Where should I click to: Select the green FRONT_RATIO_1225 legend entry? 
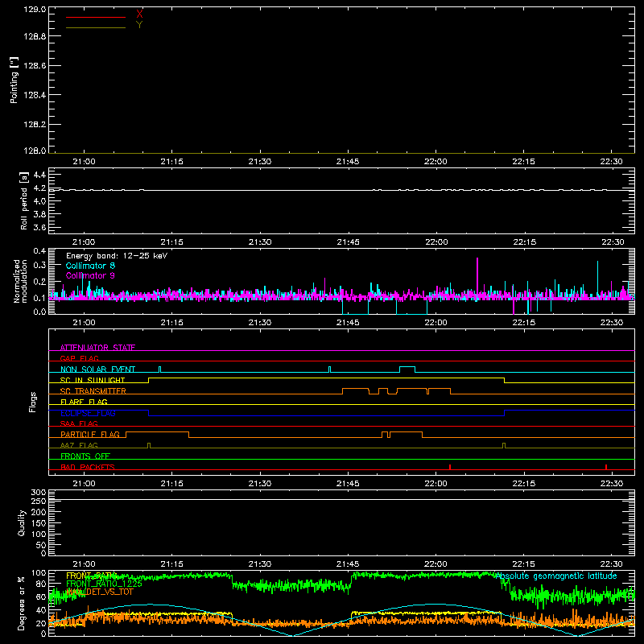[x=104, y=584]
